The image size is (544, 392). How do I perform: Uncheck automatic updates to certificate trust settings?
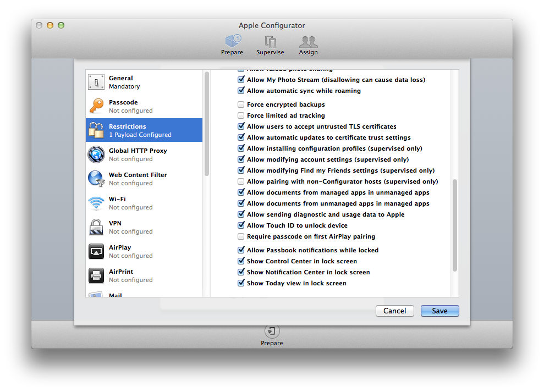click(x=241, y=137)
